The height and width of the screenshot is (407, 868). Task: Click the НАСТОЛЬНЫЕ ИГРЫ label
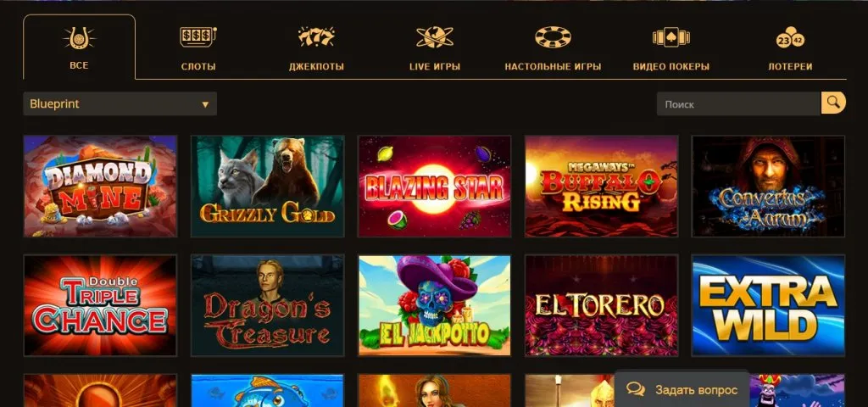(553, 66)
